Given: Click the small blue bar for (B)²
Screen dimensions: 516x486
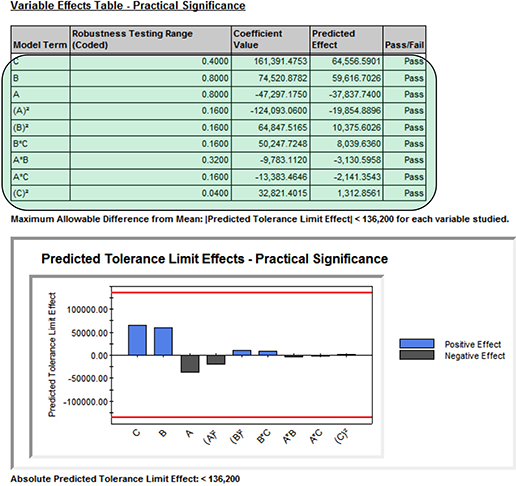Looking at the screenshot, I should (x=242, y=353).
